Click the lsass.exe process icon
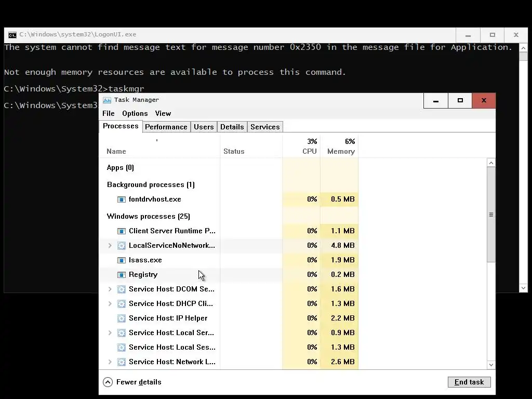Screen dimensions: 532x399 [121, 260]
